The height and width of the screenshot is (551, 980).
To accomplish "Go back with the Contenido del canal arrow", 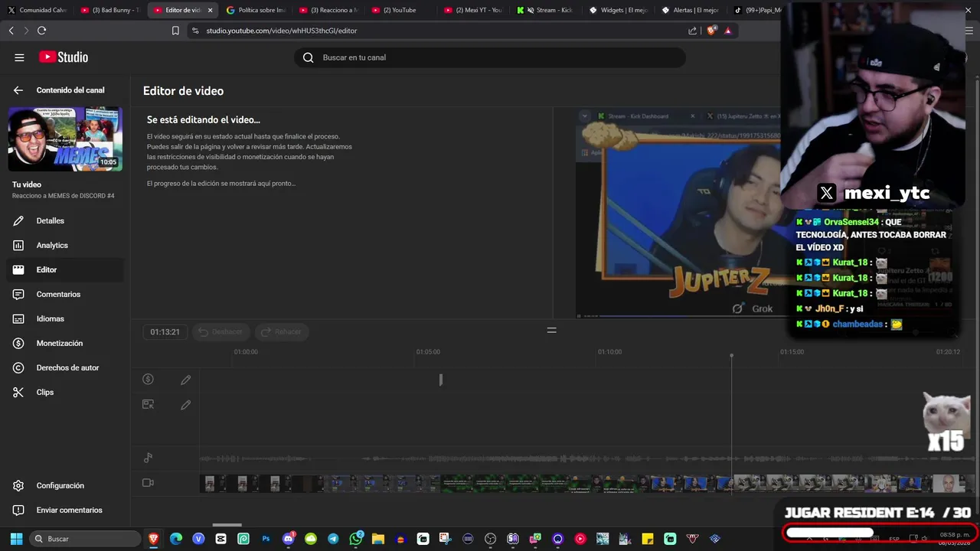I will click(x=18, y=90).
